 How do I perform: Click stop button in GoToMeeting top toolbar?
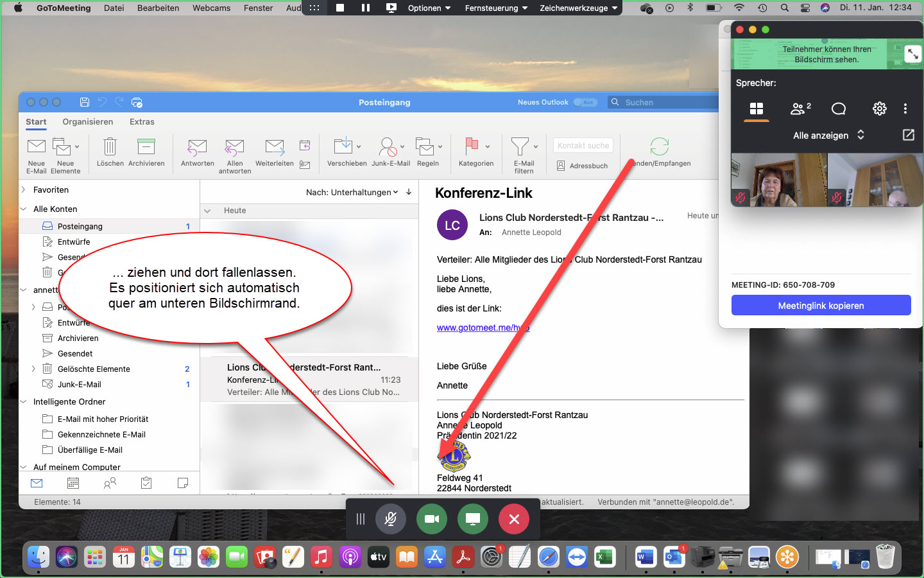340,8
